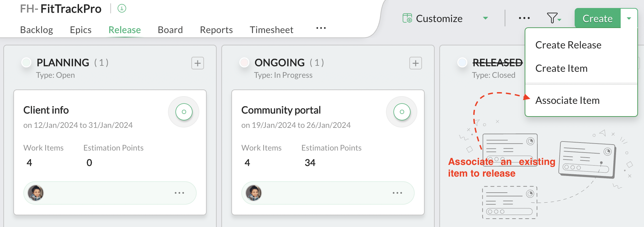Click the project info icon beside FitTrackPro
The image size is (644, 227).
pos(122,8)
